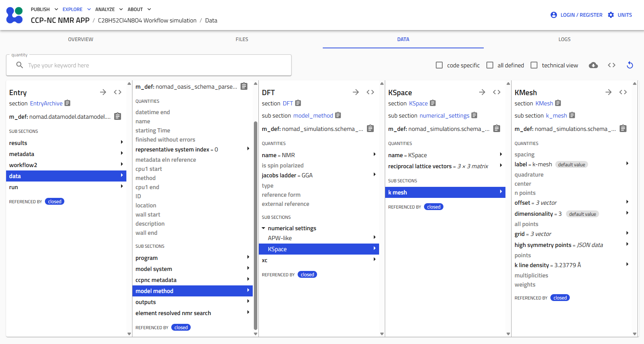644x344 pixels.
Task: Open the Publish menu dropdown
Action: tap(45, 9)
